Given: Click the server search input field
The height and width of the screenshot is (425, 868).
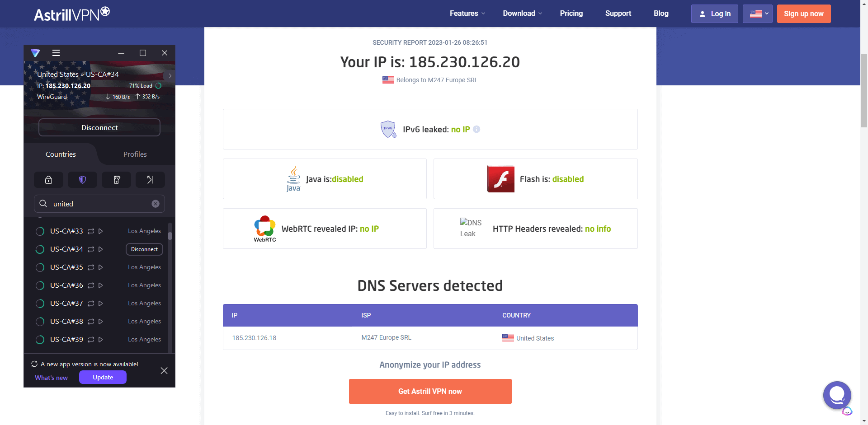Looking at the screenshot, I should click(99, 204).
